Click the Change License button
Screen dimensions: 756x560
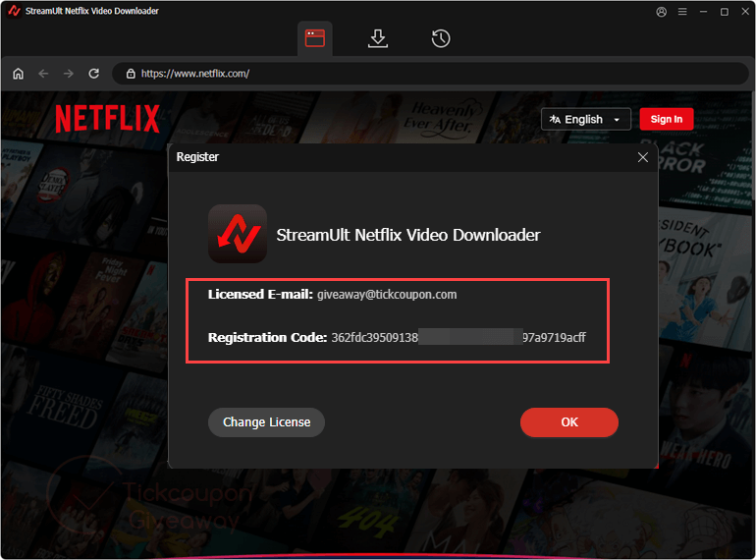(x=266, y=422)
